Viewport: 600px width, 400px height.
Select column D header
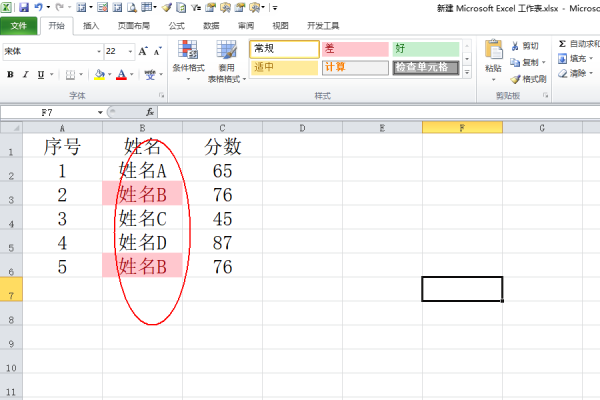[302, 127]
